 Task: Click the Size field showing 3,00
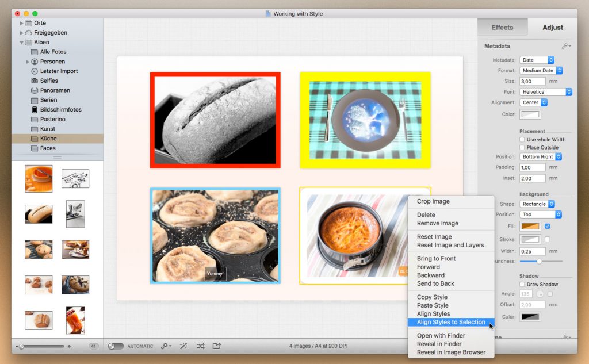[532, 81]
